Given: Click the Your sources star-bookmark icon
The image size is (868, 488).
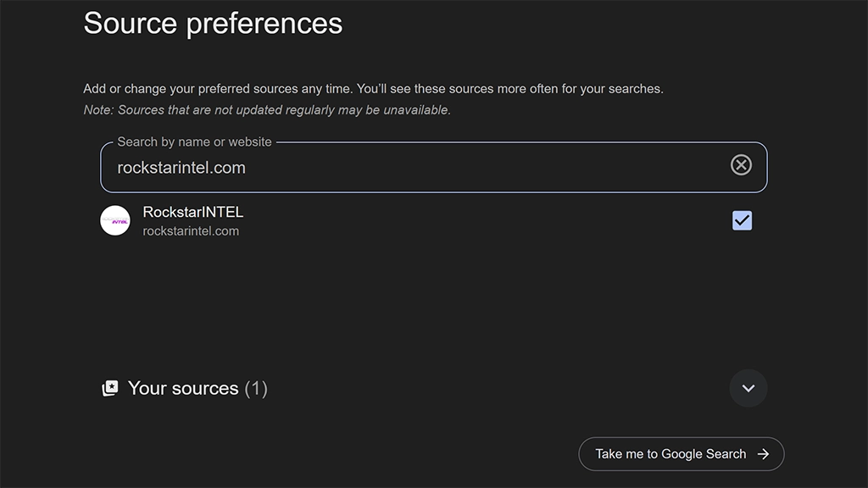Looking at the screenshot, I should (x=110, y=389).
